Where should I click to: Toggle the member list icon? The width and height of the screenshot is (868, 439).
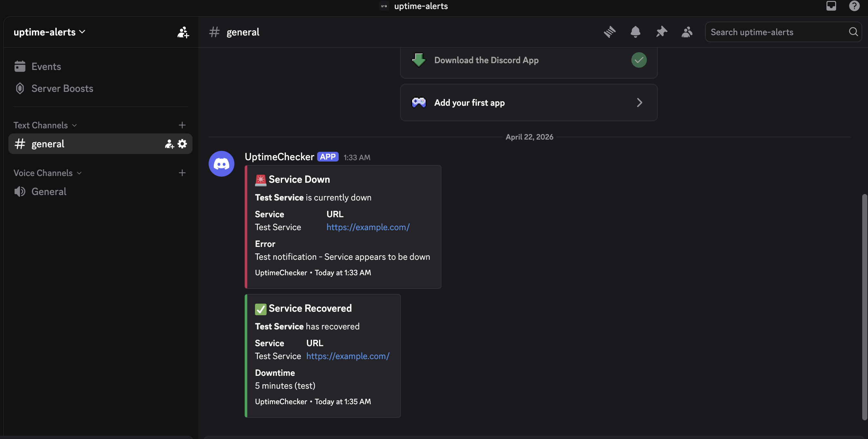[687, 32]
